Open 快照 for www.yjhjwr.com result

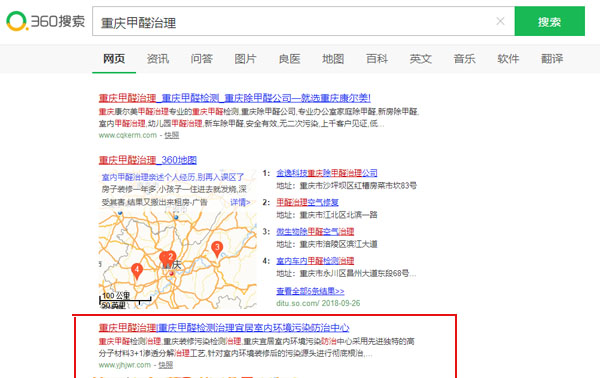(166, 365)
